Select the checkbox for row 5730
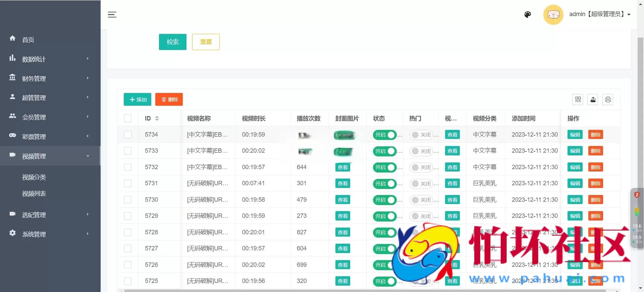The image size is (644, 292). pyautogui.click(x=128, y=200)
